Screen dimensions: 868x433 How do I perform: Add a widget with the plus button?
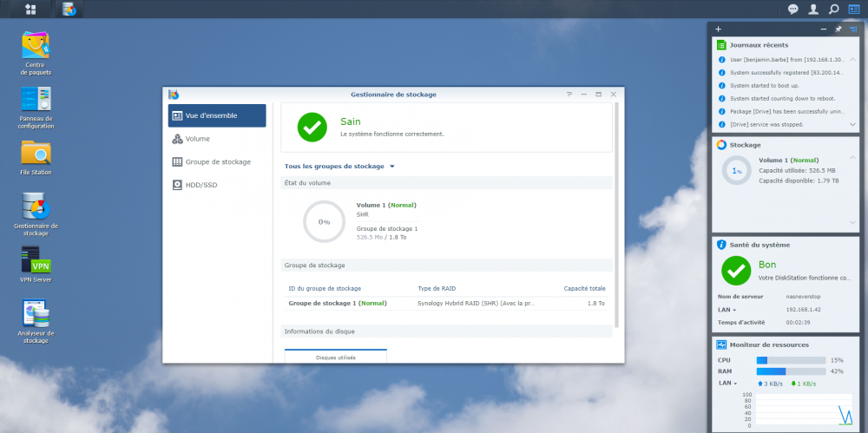coord(718,29)
